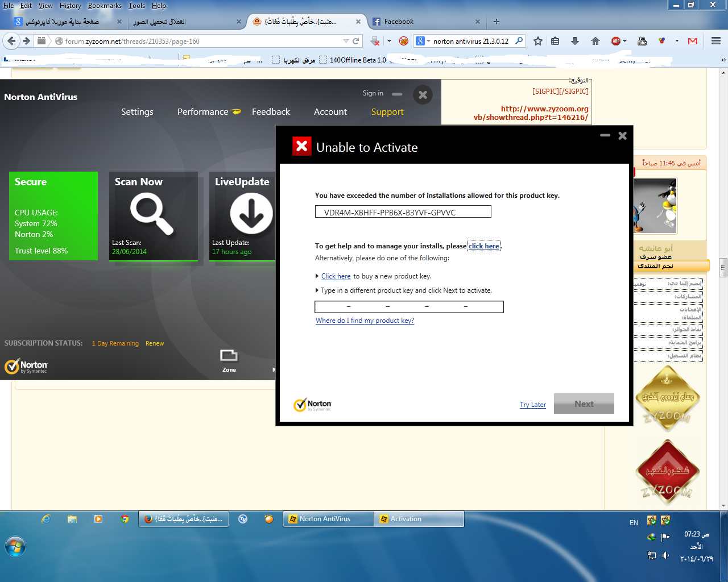The height and width of the screenshot is (582, 728).
Task: Click the back arrow in Firefox
Action: [11, 41]
